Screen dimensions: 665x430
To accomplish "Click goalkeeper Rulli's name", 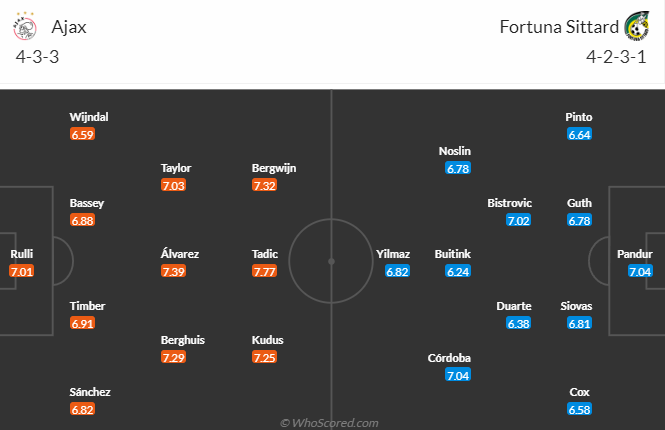I will point(21,254).
